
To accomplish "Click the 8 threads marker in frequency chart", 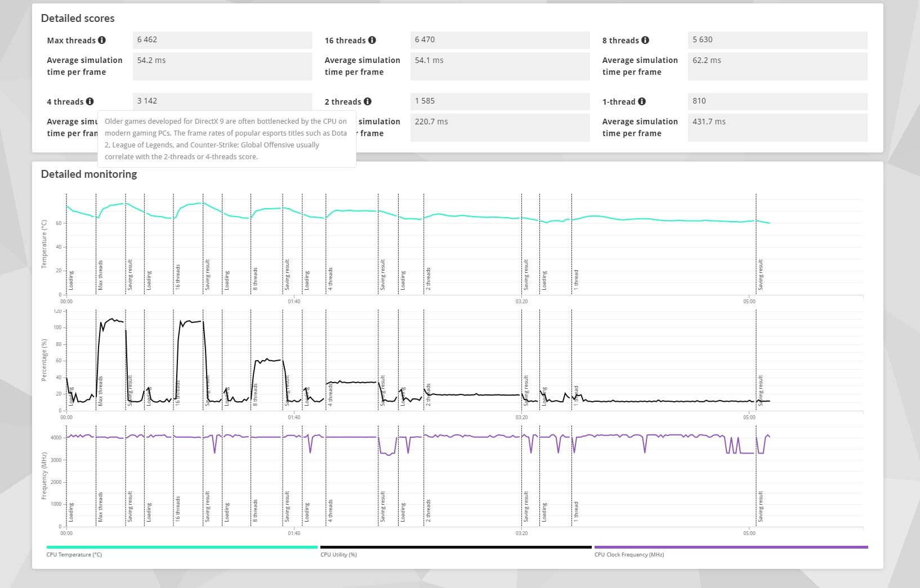I will point(254,510).
